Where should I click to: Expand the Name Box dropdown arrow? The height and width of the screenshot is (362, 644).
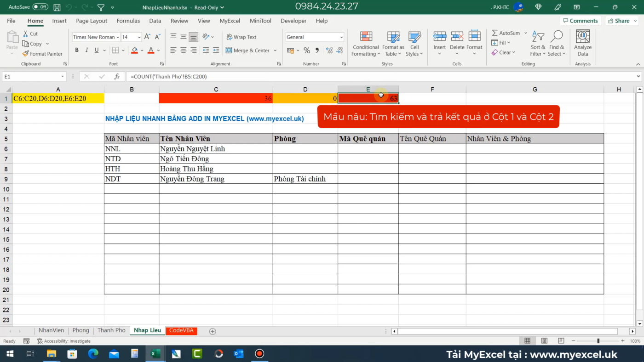tap(63, 77)
